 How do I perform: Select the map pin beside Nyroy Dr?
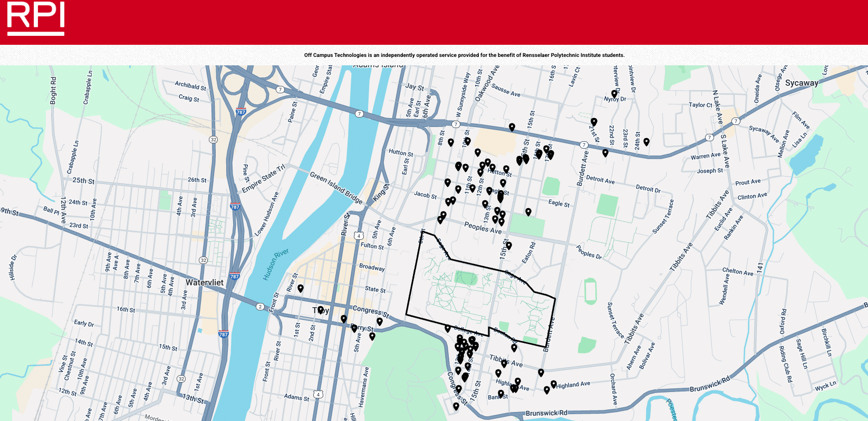614,94
